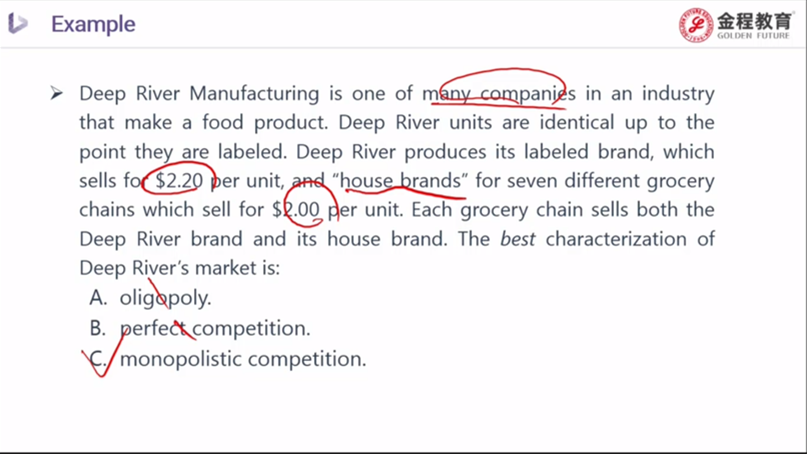
Task: Click the purple play-shaped logo beside Example
Action: tap(17, 24)
